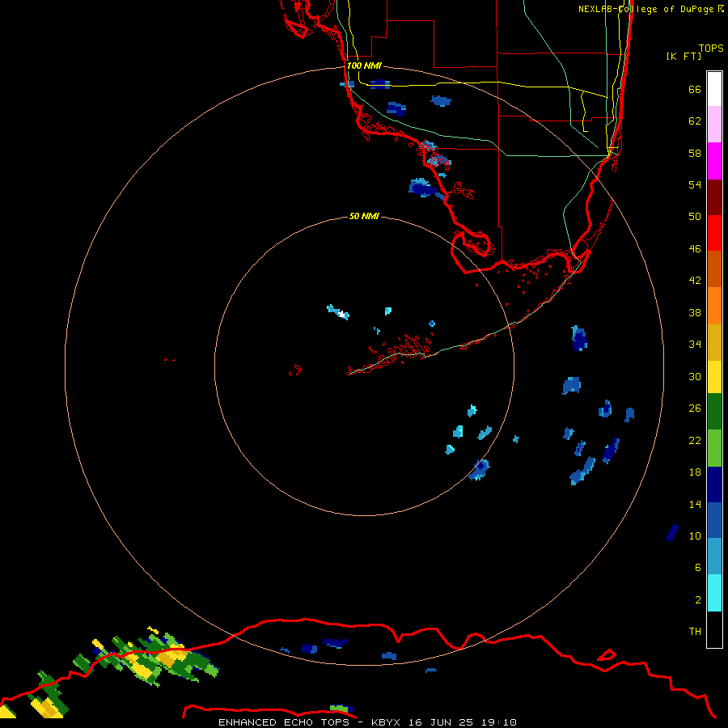Screen dimensions: 728x728
Task: Click the "14" legend value
Action: click(x=695, y=504)
